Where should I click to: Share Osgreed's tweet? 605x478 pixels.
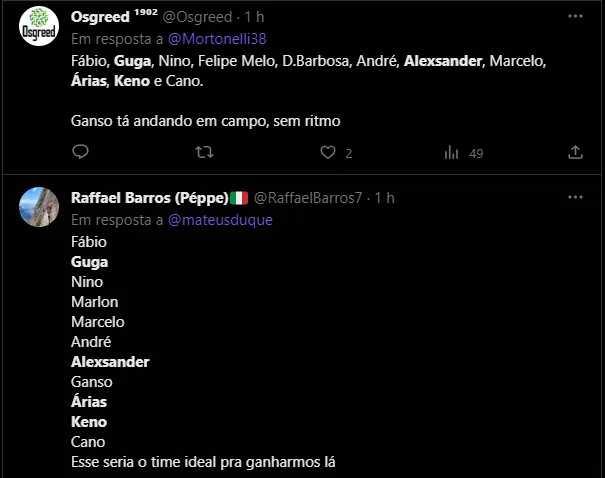pyautogui.click(x=575, y=152)
